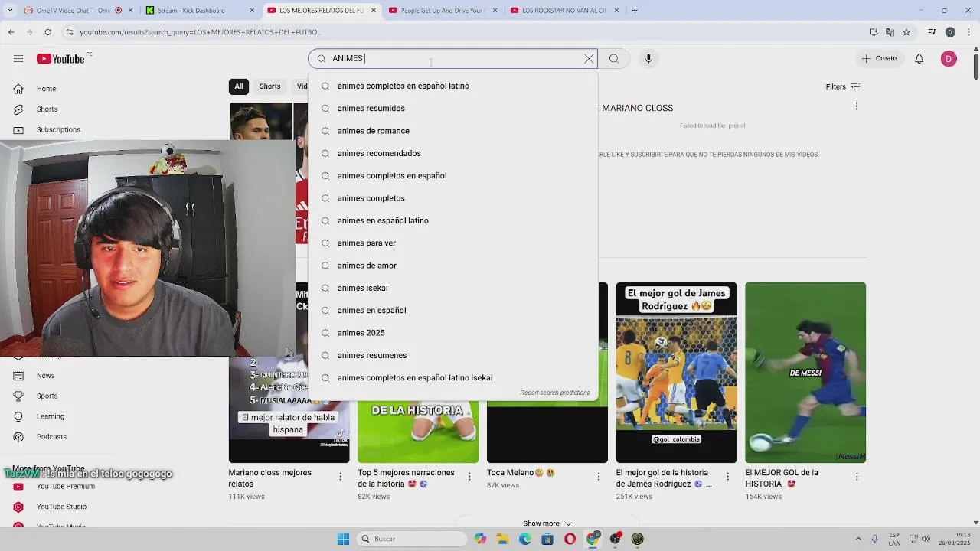Choose suggestion animes resumenes

[452, 355]
